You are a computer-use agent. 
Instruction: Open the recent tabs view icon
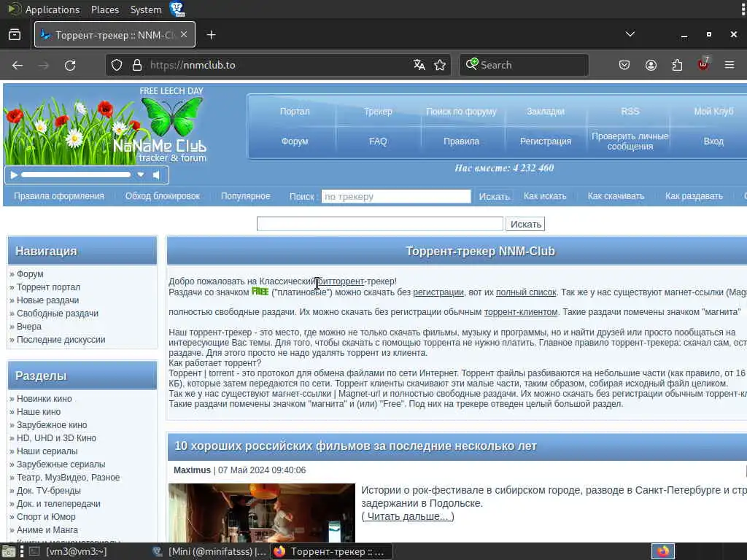click(x=15, y=35)
